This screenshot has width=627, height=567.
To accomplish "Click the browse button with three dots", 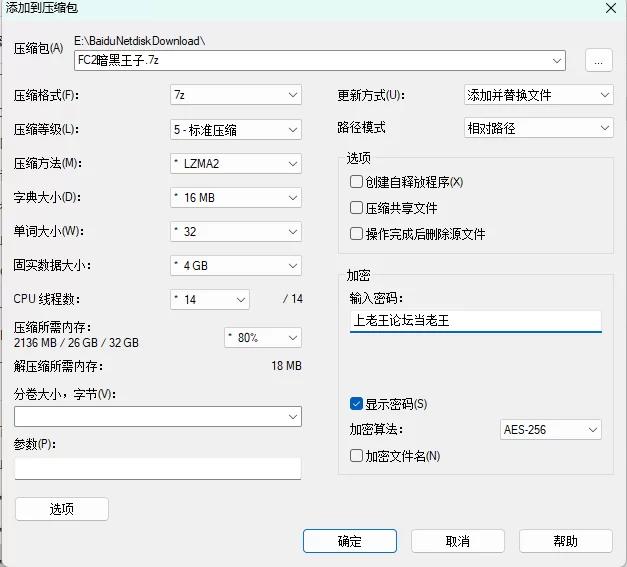I will [598, 61].
